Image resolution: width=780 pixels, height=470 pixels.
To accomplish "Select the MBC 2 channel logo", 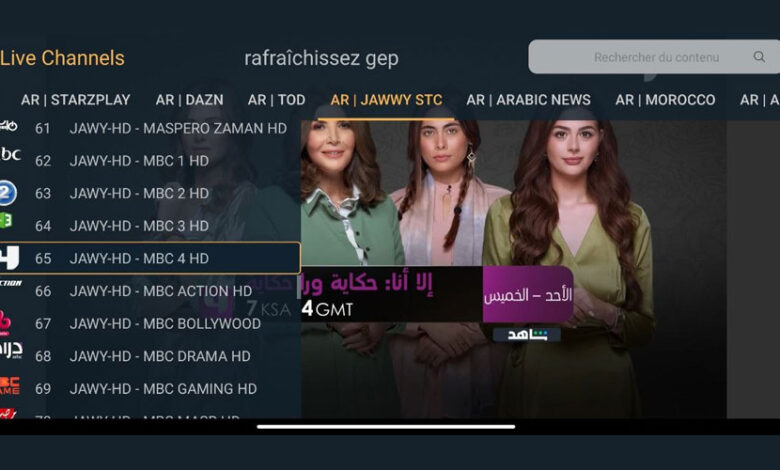I will pyautogui.click(x=7, y=193).
